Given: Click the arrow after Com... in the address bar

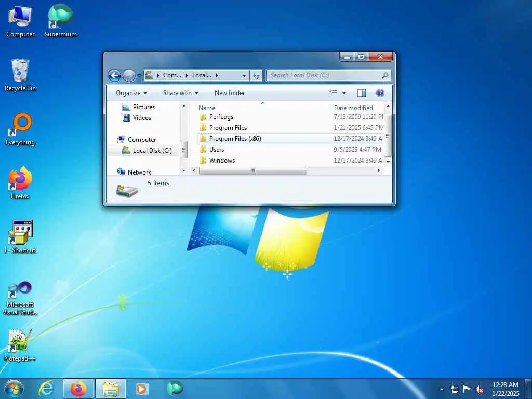Looking at the screenshot, I should coord(187,75).
